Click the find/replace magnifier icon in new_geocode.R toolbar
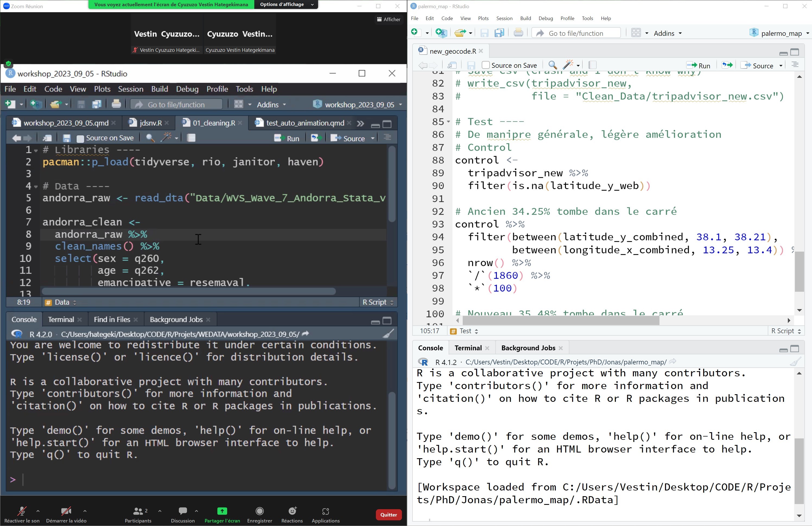Screen dimensions: 812x526 pos(552,65)
